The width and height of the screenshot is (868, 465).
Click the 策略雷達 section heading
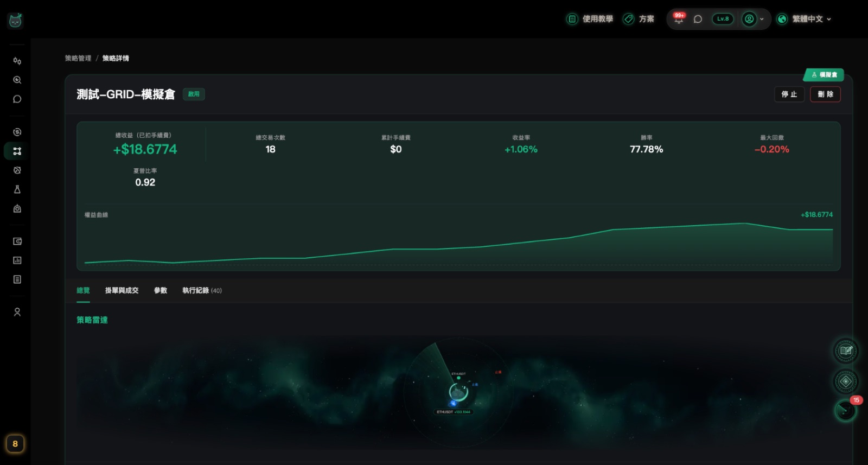point(92,320)
